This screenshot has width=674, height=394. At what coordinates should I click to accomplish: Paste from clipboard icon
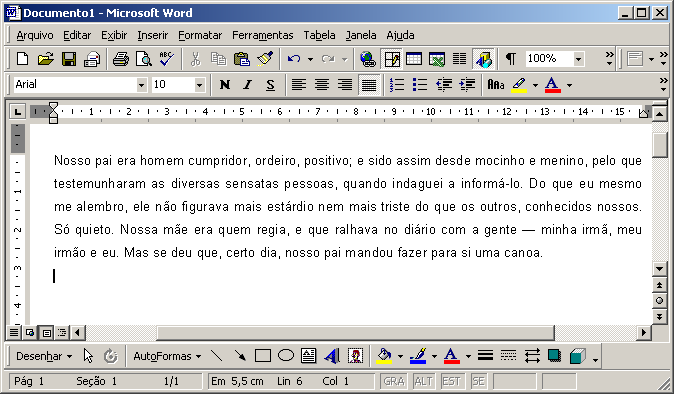coord(242,58)
